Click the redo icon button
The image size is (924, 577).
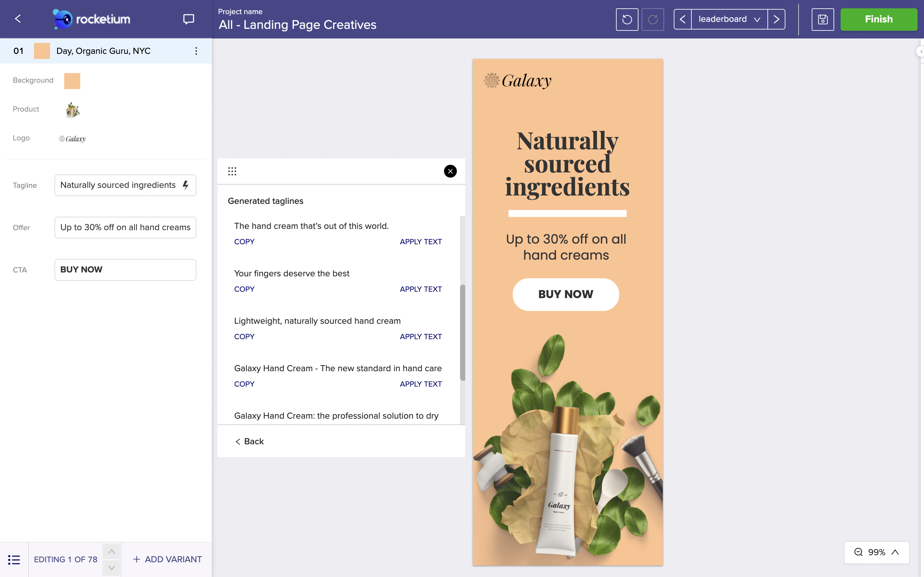point(653,19)
